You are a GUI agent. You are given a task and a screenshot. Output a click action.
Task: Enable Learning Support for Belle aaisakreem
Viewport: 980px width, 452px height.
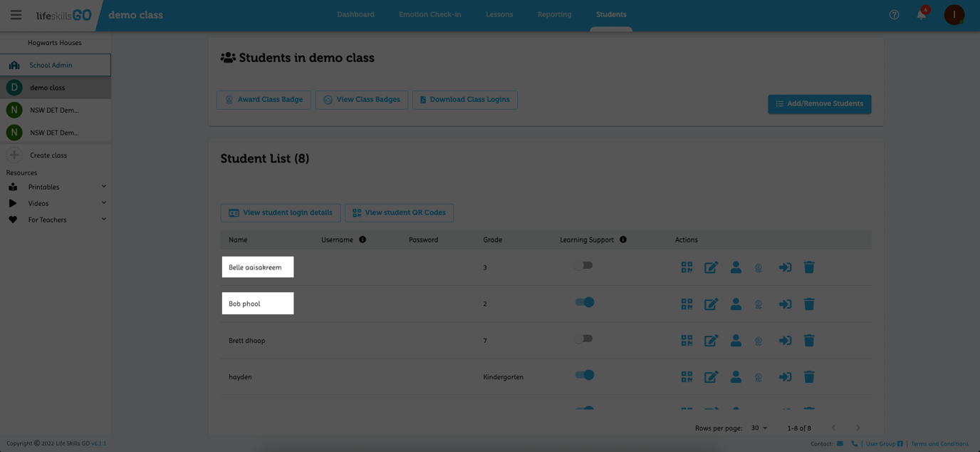click(x=584, y=265)
